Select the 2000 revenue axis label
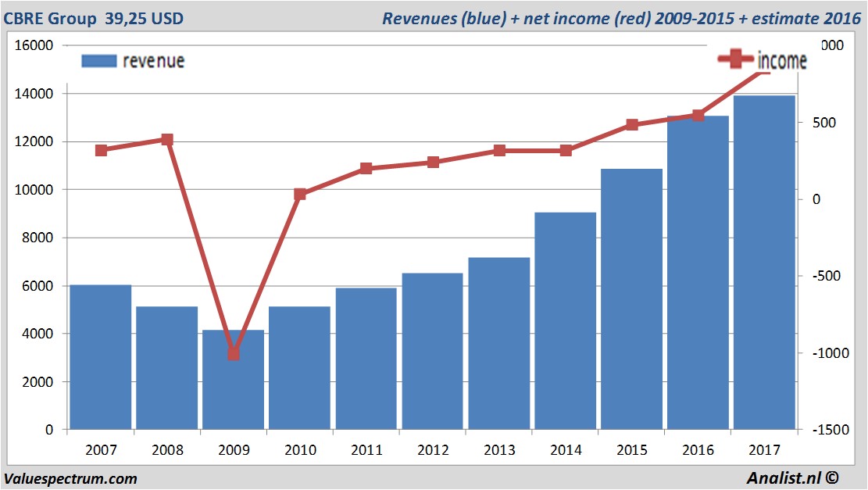 [38, 381]
